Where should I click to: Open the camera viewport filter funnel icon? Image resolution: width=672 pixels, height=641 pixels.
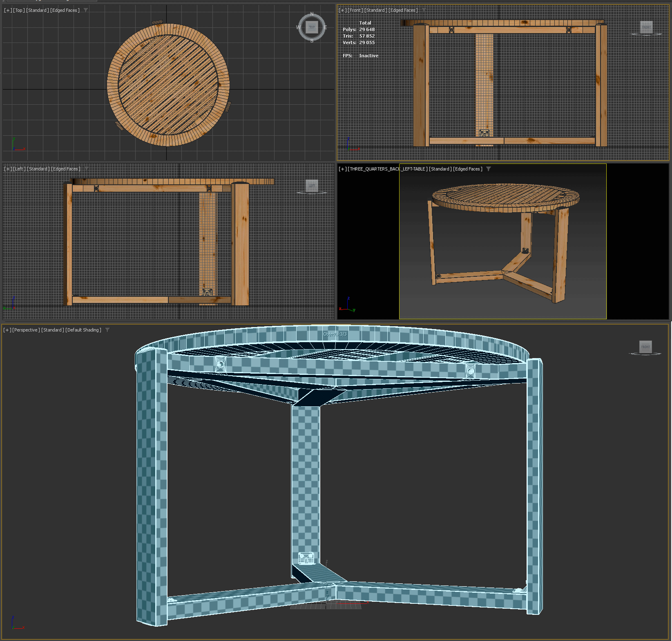(489, 169)
